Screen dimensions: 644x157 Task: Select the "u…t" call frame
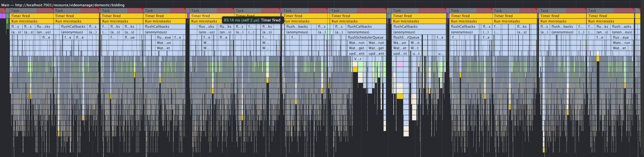pos(416,54)
